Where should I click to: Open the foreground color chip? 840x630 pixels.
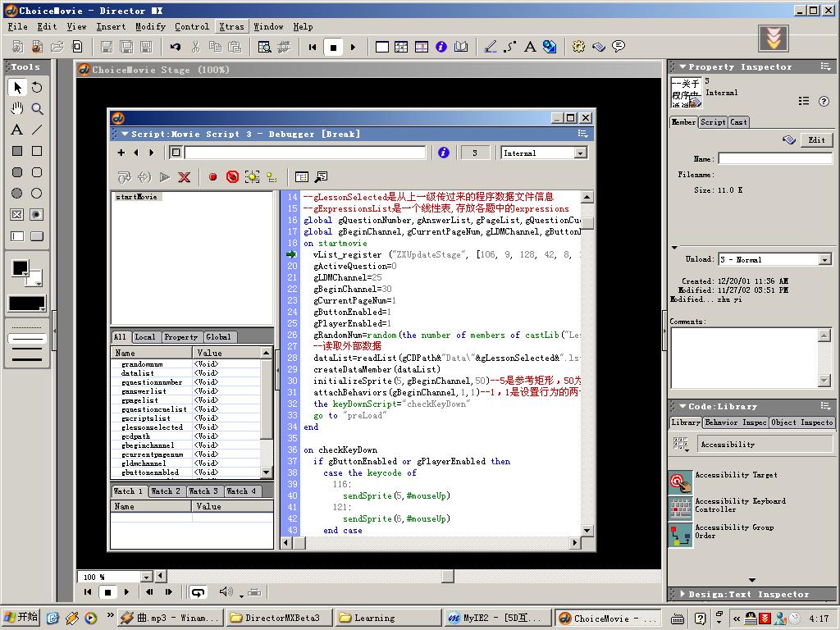[21, 268]
